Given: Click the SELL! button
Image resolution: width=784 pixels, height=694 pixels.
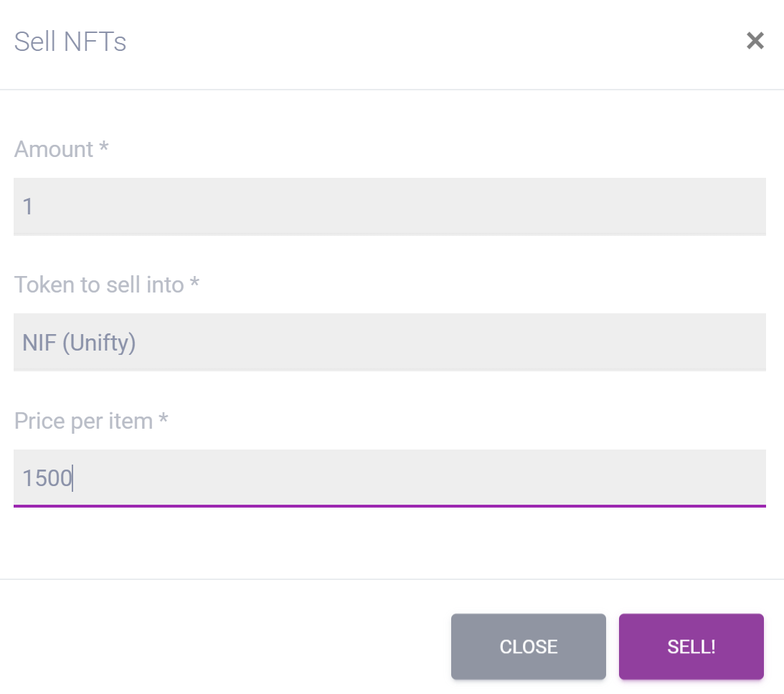Looking at the screenshot, I should tap(691, 647).
